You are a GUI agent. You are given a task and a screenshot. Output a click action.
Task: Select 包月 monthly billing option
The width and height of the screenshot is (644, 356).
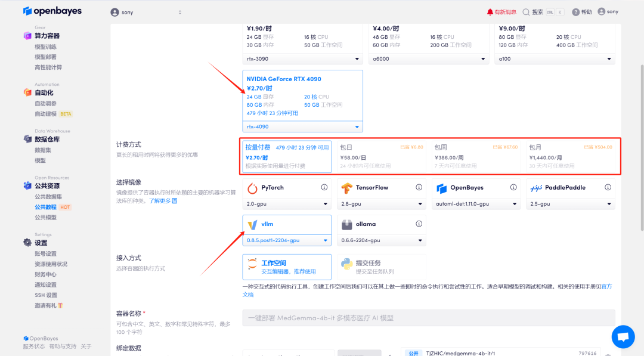pyautogui.click(x=571, y=156)
